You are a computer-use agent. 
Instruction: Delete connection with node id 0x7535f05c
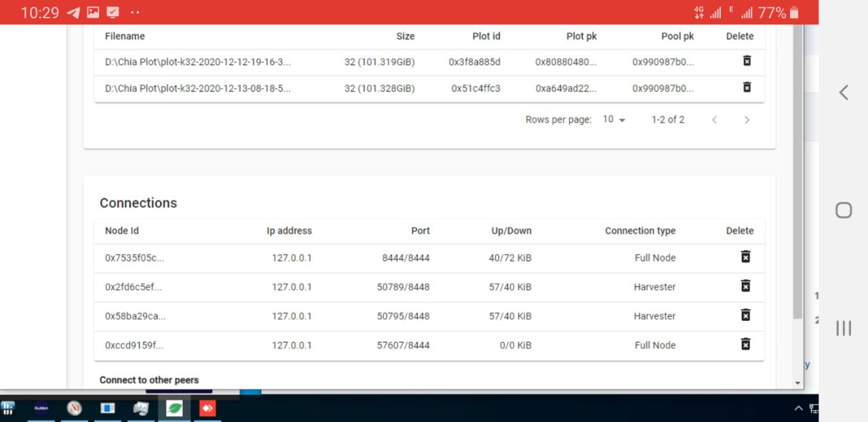pos(745,257)
